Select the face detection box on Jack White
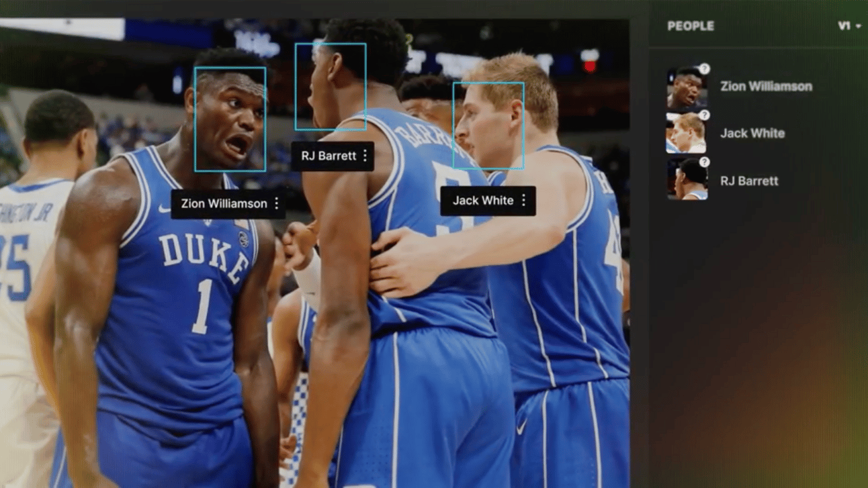The width and height of the screenshot is (868, 488). (x=488, y=126)
